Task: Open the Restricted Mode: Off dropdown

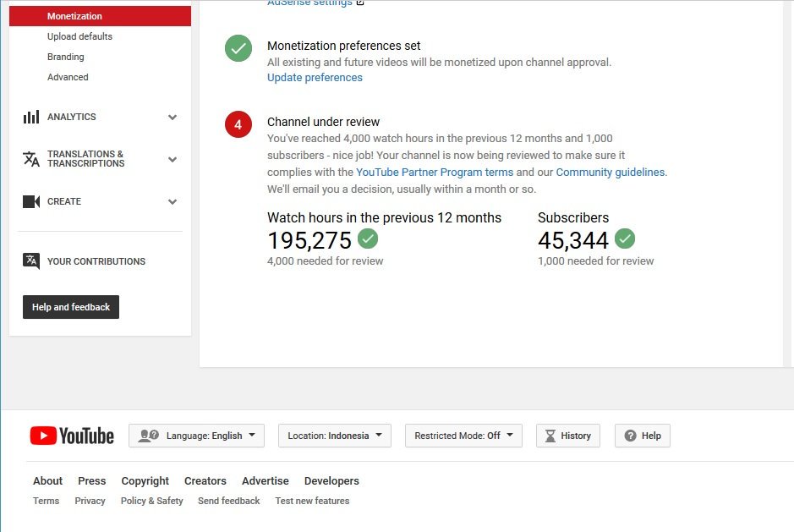Action: (x=463, y=436)
